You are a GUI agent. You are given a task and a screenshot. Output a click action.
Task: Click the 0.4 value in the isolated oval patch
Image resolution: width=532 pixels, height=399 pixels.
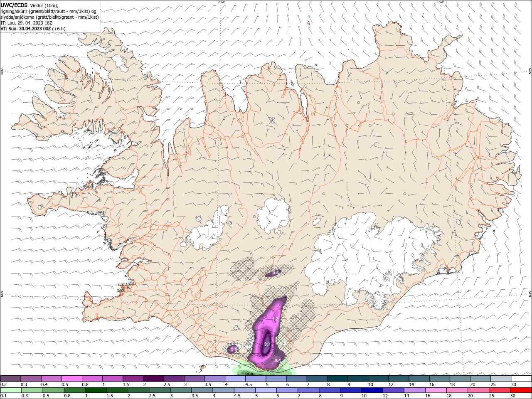(275, 273)
